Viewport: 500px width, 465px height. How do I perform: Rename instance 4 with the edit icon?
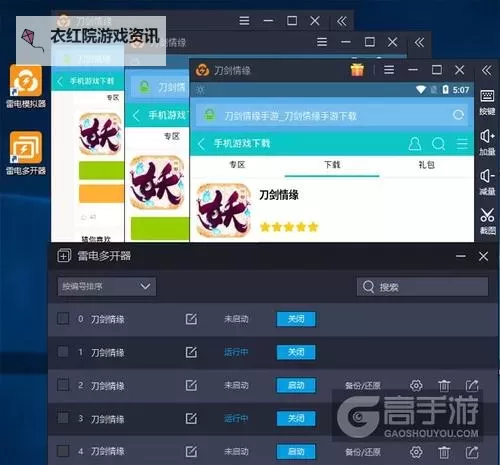191,452
